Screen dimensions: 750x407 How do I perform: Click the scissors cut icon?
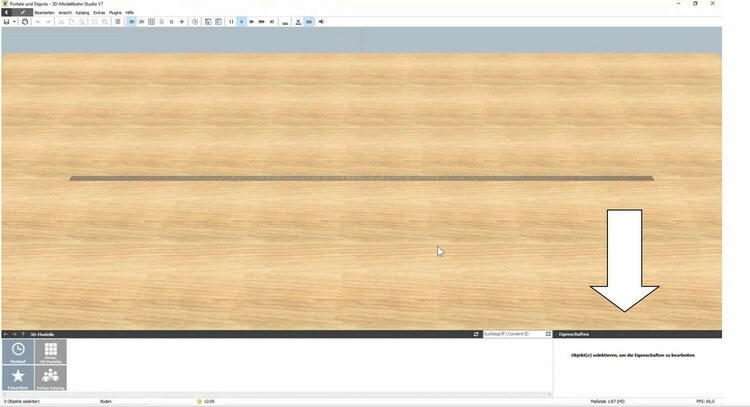61,22
